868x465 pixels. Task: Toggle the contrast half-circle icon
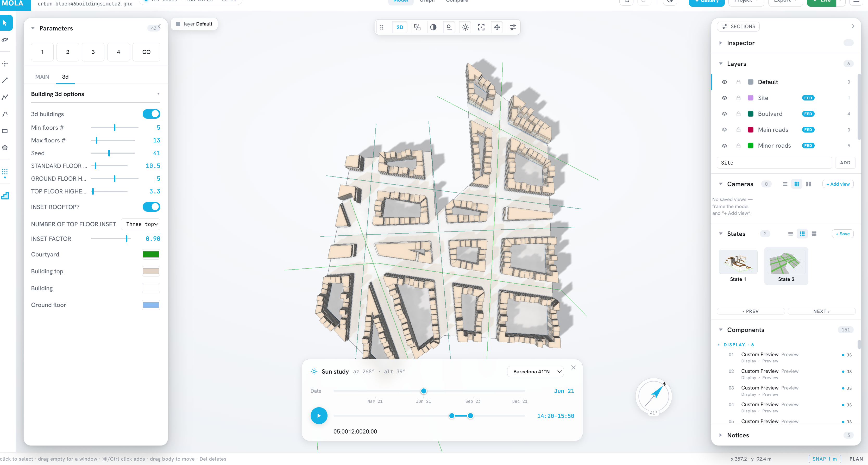433,27
